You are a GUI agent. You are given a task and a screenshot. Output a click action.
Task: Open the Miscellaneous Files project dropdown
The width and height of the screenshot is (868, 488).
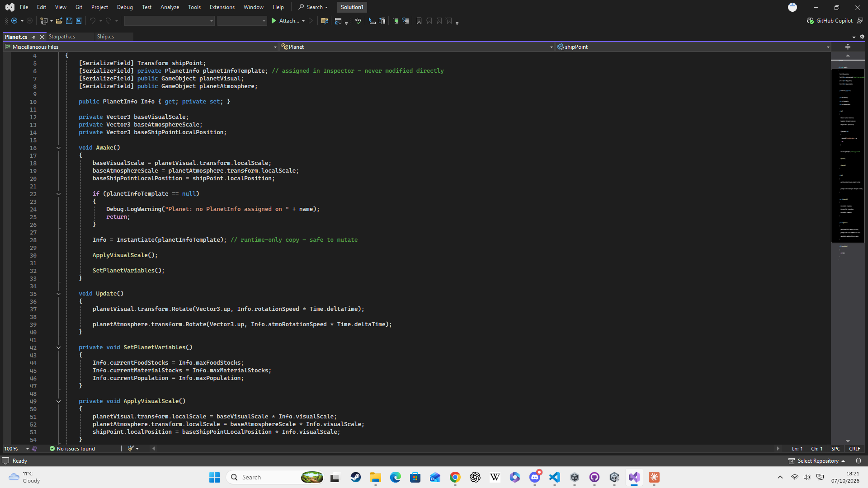[141, 47]
